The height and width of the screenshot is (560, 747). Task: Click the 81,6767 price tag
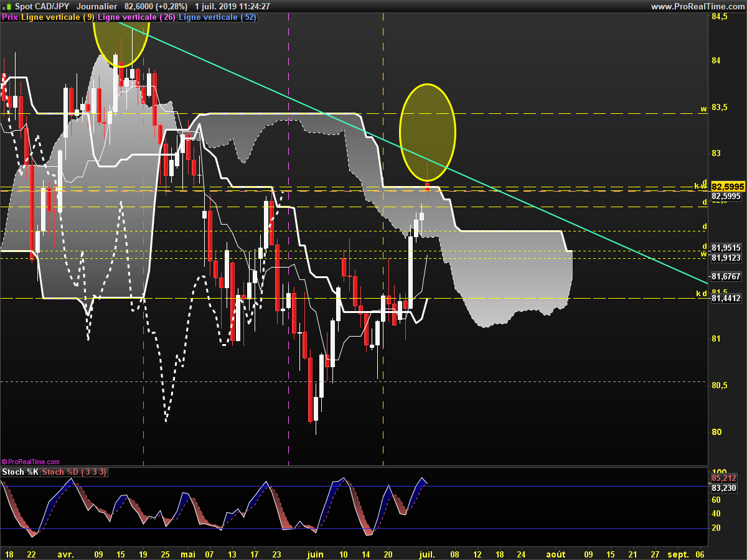pyautogui.click(x=726, y=276)
